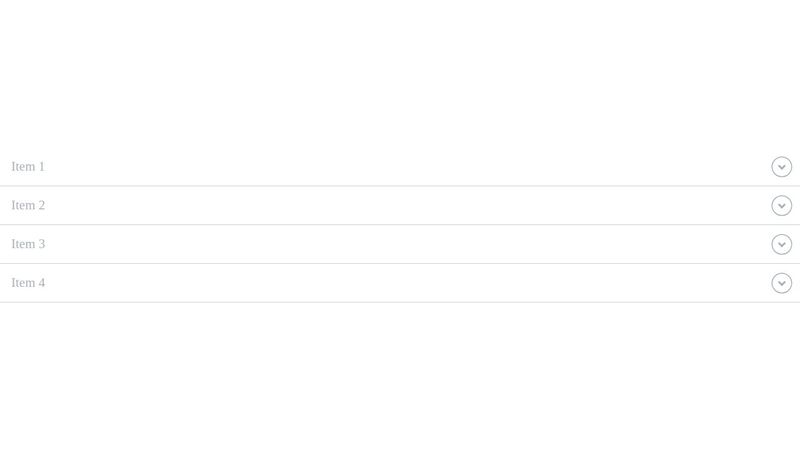Hit the down-arrow circle icon beside Item 3

point(781,244)
